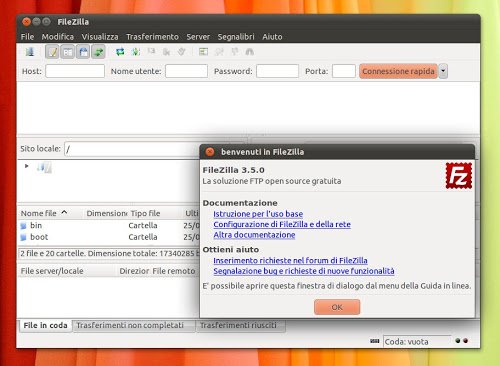Close the benvenuti in FileZilla dialog

tap(210, 152)
